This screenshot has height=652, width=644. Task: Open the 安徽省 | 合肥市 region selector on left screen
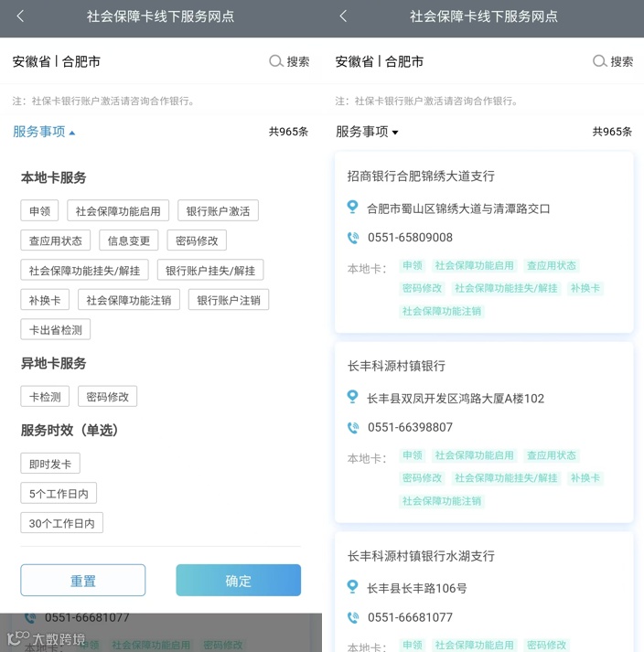[56, 61]
